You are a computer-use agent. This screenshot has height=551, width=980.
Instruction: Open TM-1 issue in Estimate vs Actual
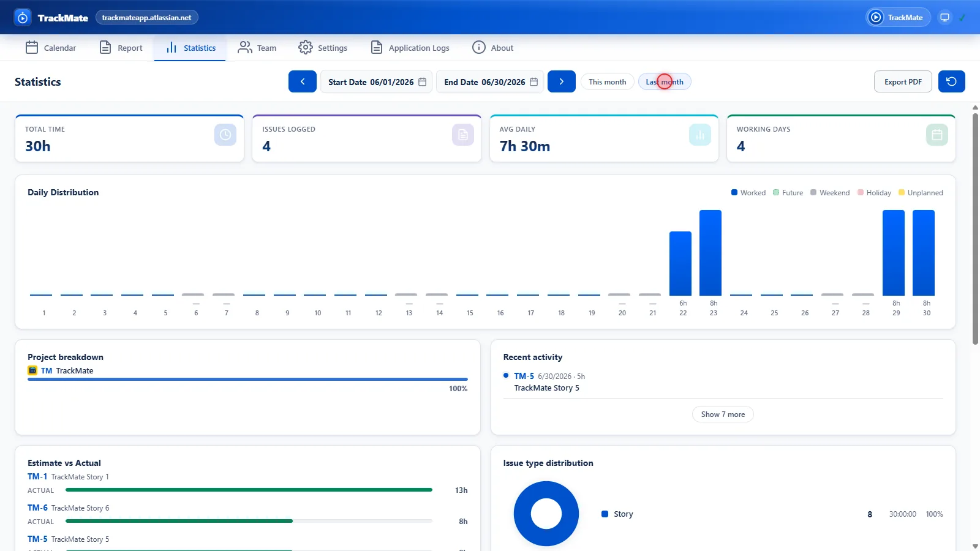[x=37, y=476]
